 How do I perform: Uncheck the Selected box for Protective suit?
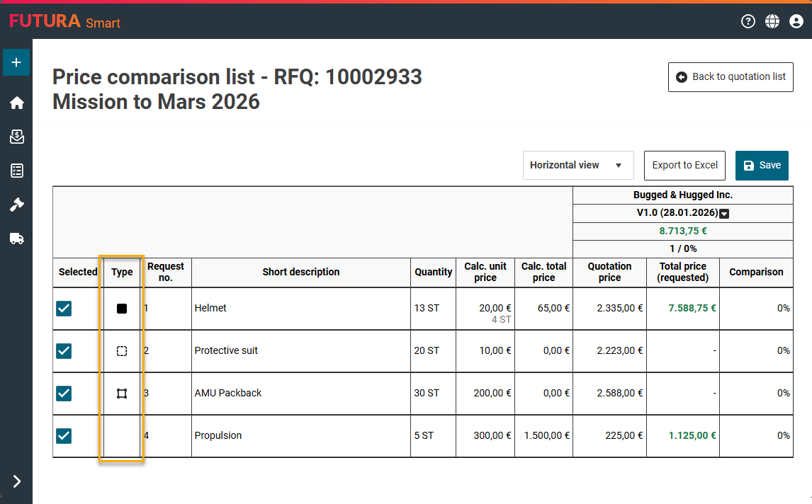[x=64, y=351]
